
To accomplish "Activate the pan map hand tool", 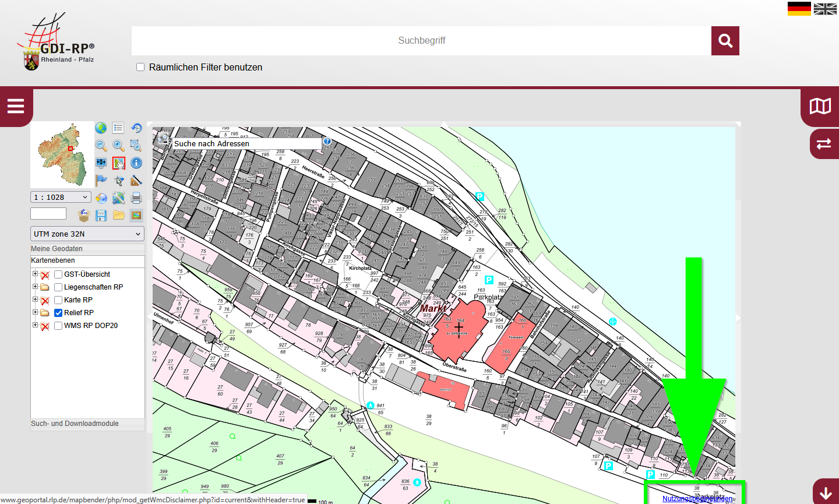I will pos(119,163).
